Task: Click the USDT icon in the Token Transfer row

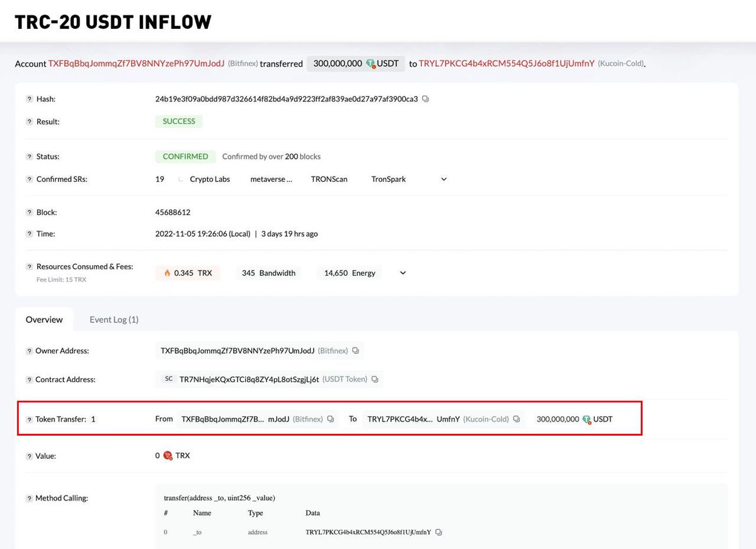Action: tap(587, 419)
